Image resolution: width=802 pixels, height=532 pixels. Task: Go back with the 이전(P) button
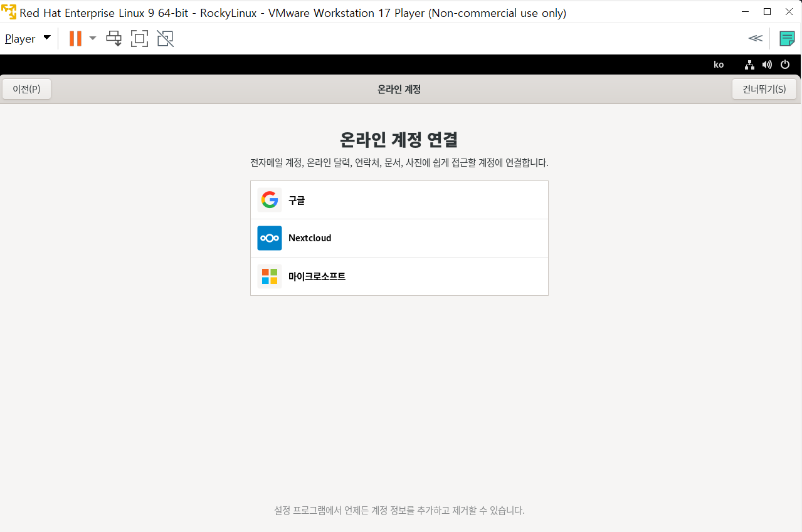(x=26, y=89)
